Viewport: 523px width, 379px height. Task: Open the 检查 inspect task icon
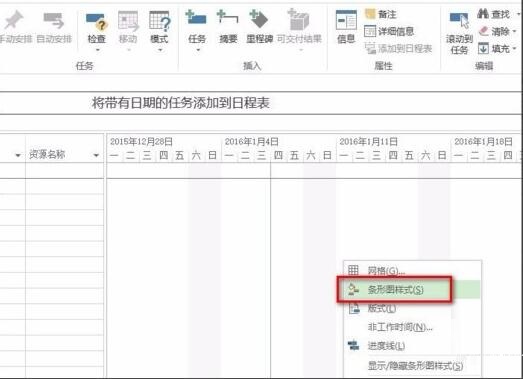point(96,22)
